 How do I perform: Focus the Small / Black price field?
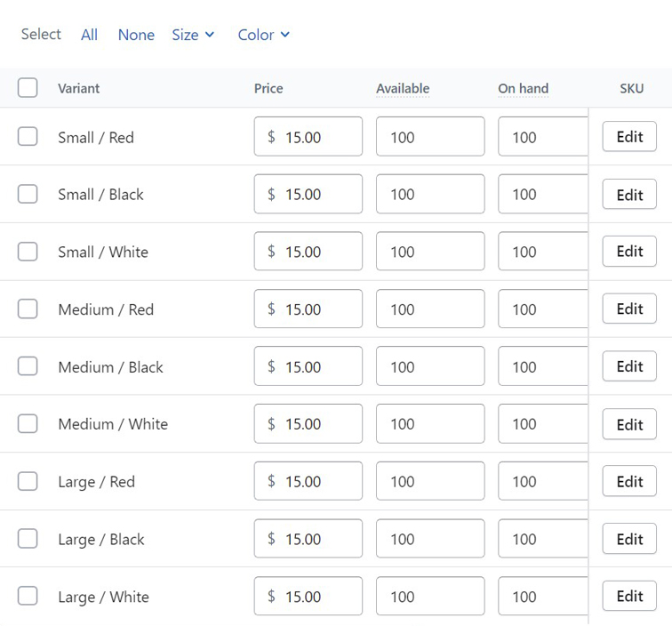308,194
